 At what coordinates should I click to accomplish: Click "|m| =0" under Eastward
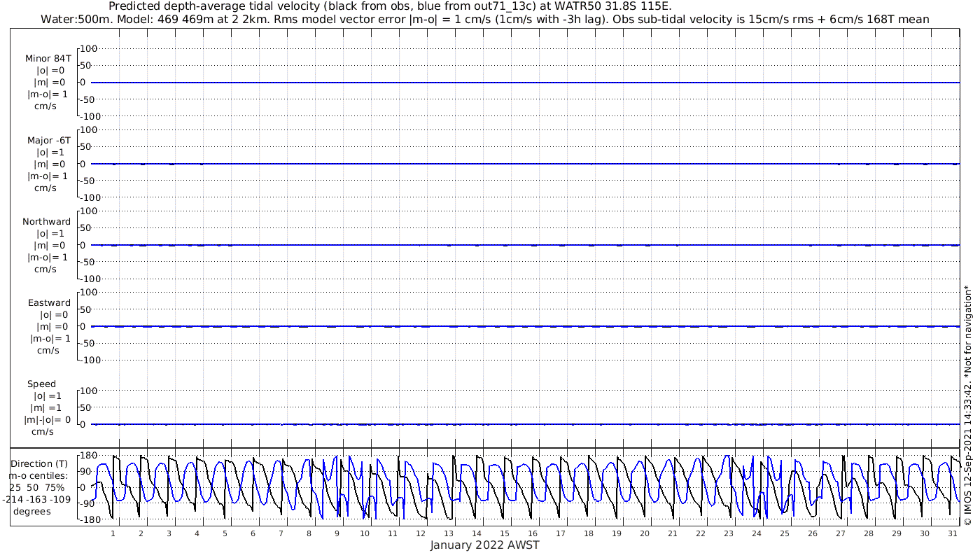(52, 326)
